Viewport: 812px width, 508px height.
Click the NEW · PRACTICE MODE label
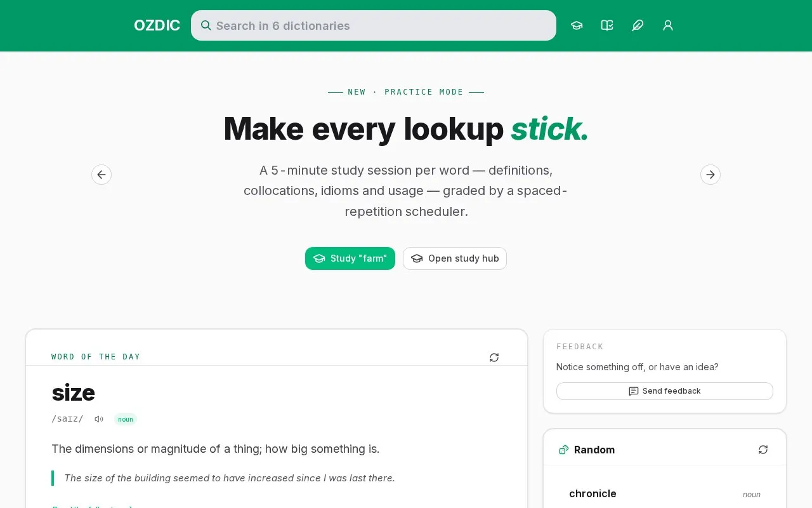pyautogui.click(x=406, y=92)
